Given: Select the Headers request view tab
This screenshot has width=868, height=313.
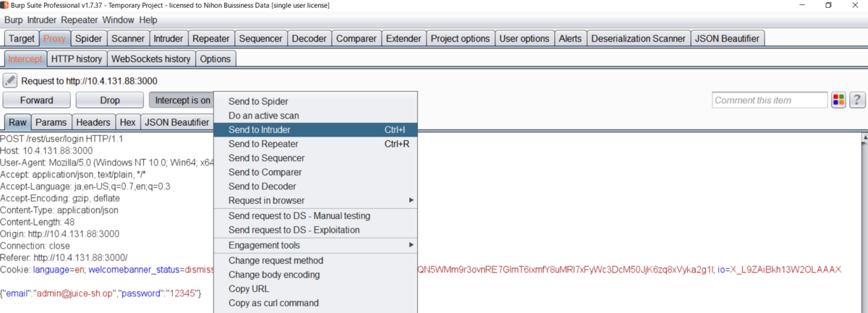Looking at the screenshot, I should tap(93, 122).
